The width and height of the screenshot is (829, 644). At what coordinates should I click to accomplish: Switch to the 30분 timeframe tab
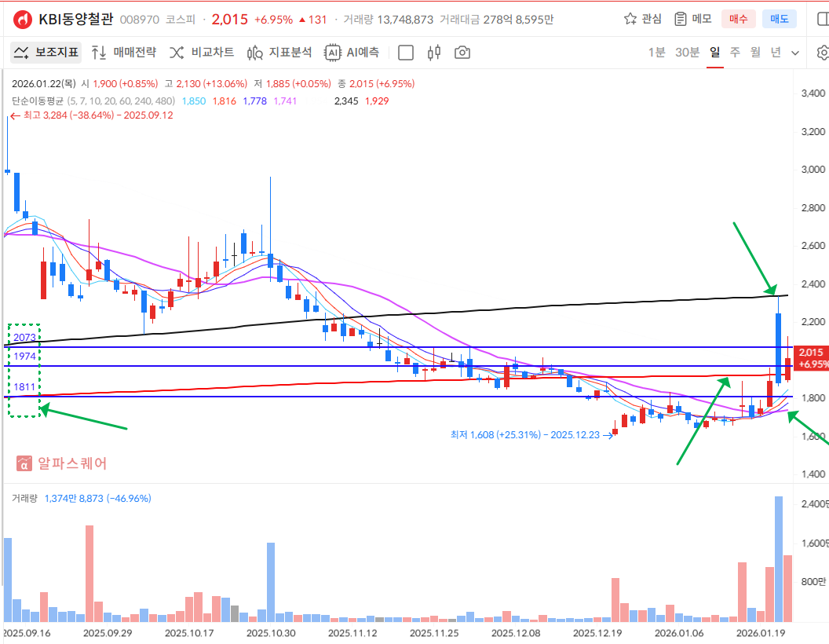click(x=687, y=53)
